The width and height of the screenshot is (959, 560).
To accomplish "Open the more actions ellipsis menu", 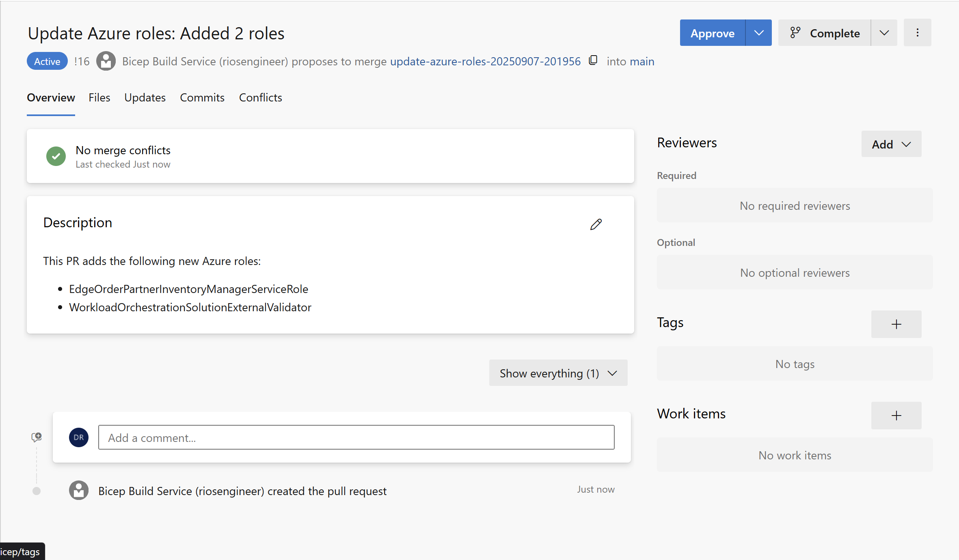I will 917,33.
